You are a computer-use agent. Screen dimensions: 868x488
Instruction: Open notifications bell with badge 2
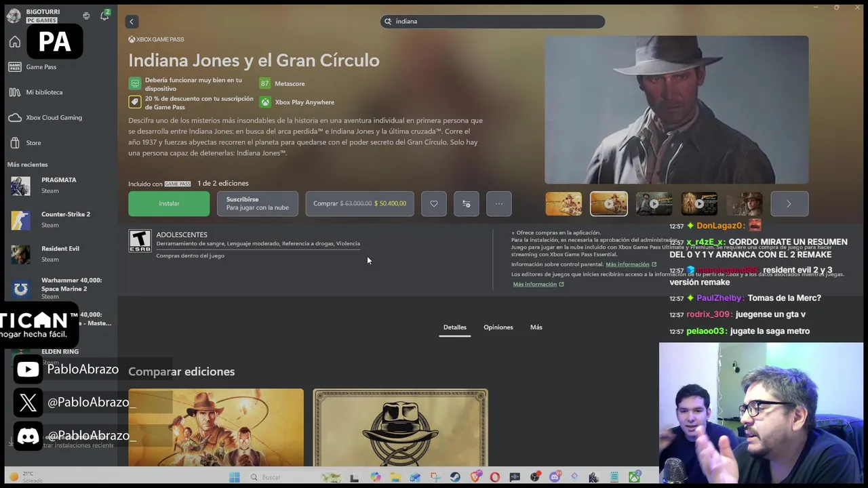tap(104, 16)
